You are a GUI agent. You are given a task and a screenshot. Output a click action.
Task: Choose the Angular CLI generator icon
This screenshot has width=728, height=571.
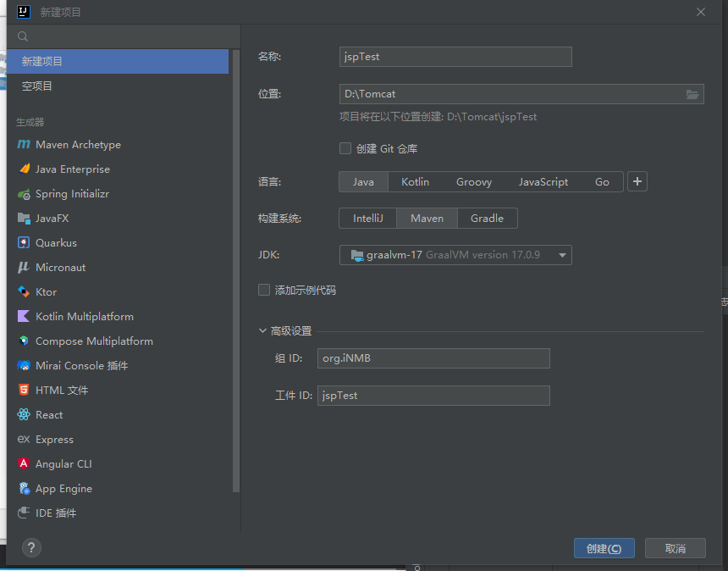(x=24, y=464)
